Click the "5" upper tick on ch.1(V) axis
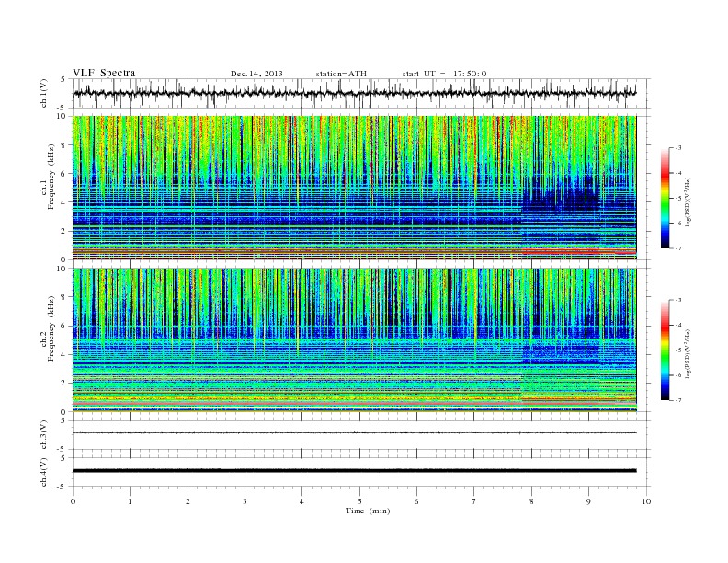Screen dimensions: 728x563 pos(63,79)
